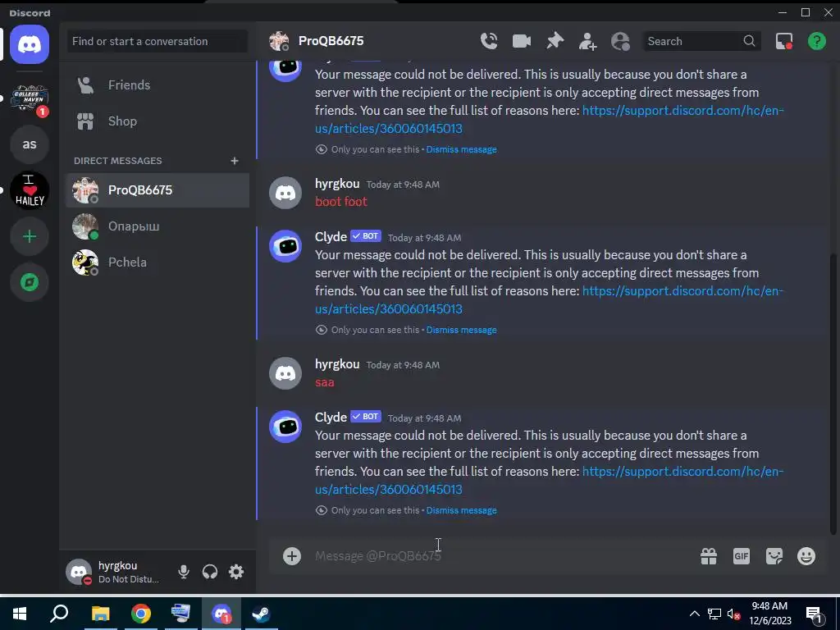Open the muted volume tray icon

point(733,614)
